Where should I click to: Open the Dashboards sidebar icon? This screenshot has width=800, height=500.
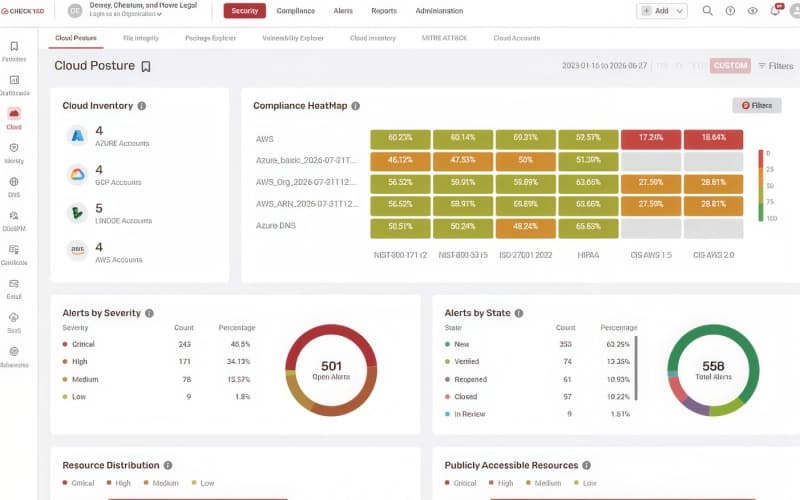tap(14, 80)
